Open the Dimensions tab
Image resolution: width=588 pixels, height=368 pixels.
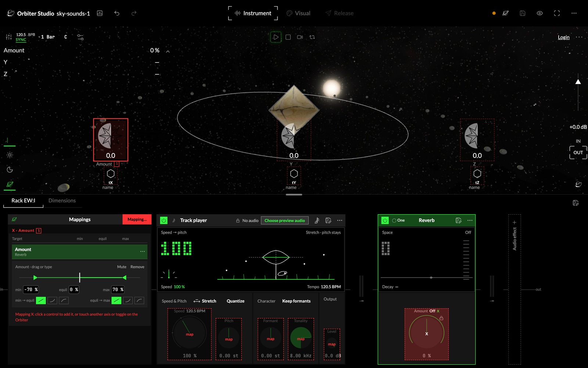[62, 201]
